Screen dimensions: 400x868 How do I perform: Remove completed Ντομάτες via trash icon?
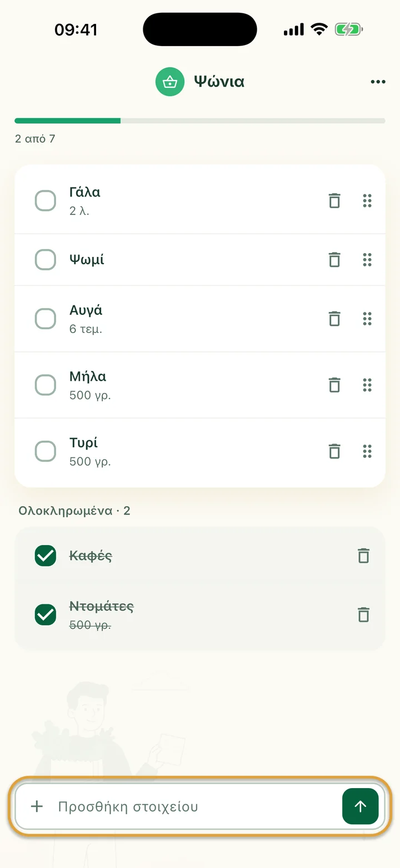tap(363, 614)
